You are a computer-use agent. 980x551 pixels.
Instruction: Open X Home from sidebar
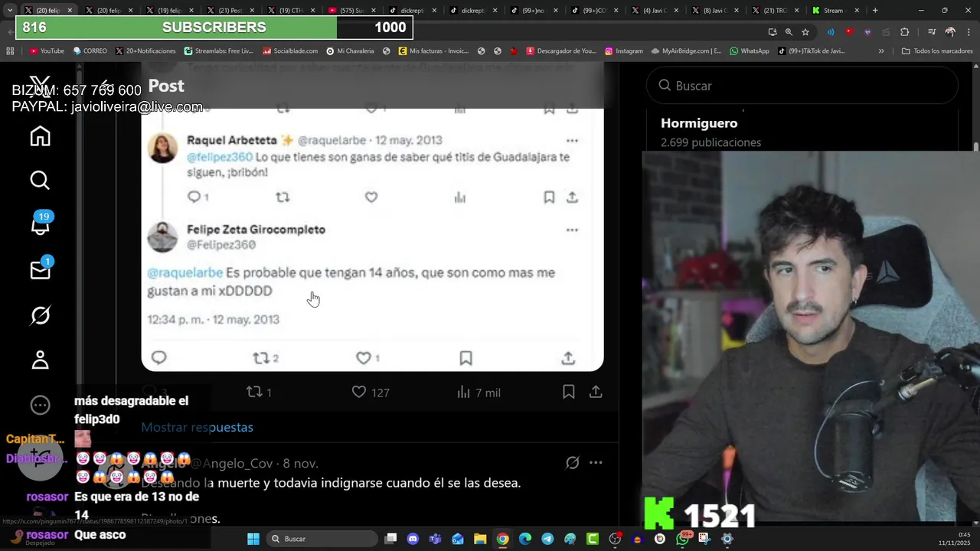tap(40, 136)
